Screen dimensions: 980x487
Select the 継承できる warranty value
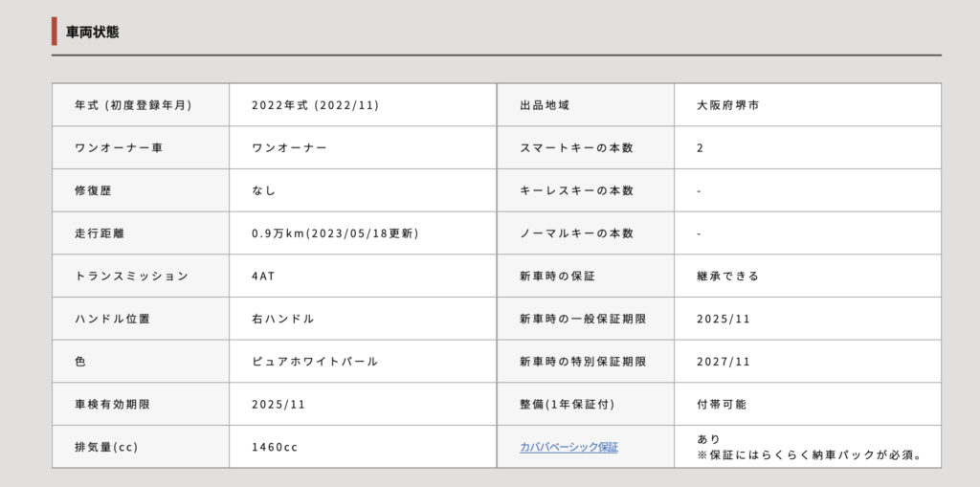728,276
